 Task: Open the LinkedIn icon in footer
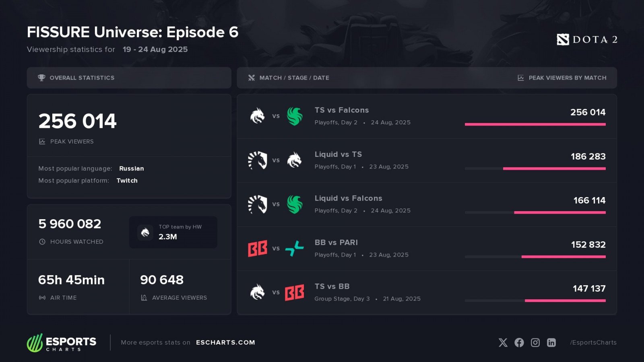click(x=551, y=342)
